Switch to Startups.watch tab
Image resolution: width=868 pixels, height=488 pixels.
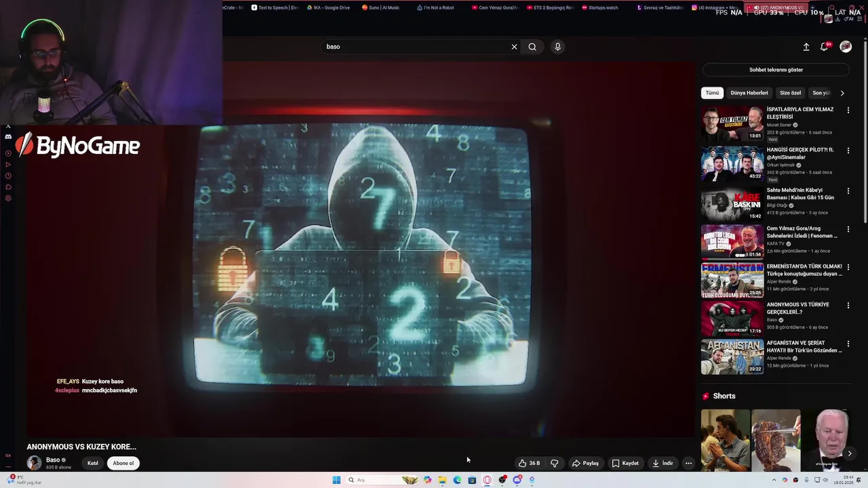(601, 7)
